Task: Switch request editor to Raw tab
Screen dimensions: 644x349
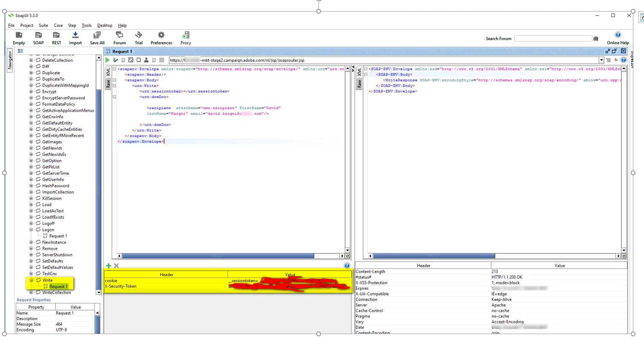Action: coord(108,84)
